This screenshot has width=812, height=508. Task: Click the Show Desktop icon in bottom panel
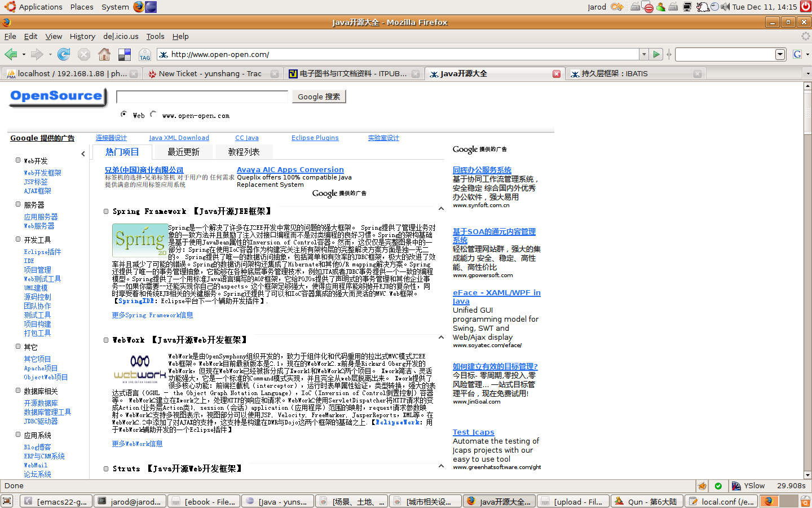7,501
